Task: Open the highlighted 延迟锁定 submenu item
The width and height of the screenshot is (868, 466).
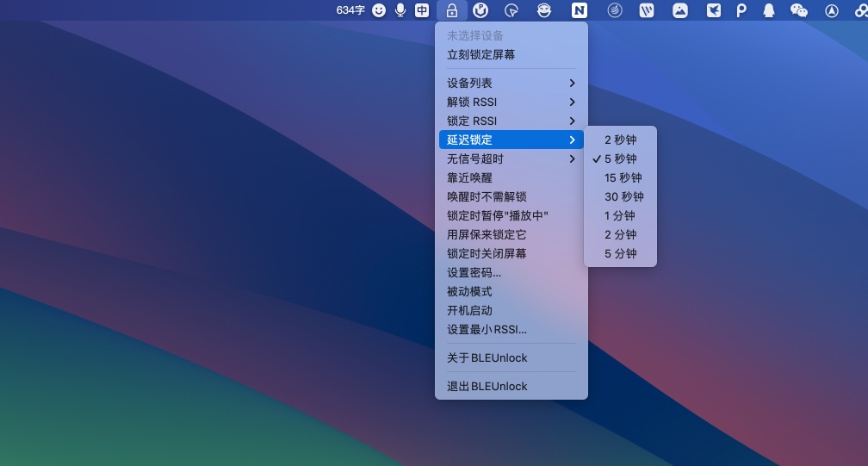Action: [511, 140]
